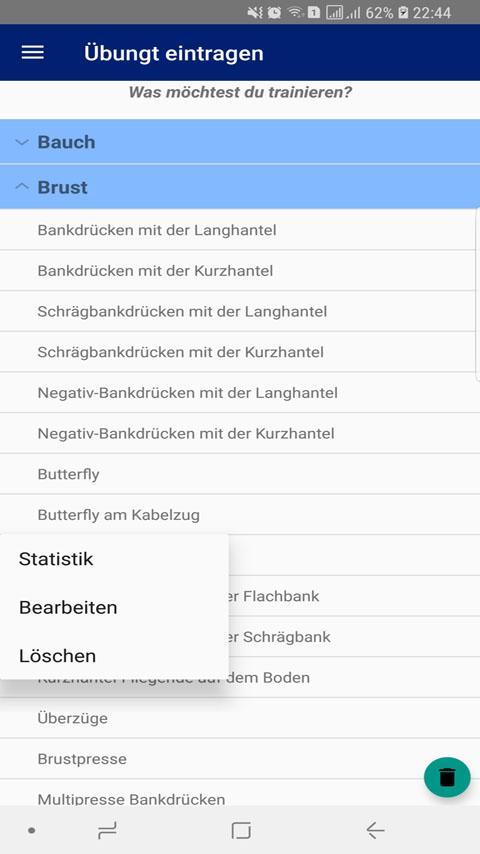This screenshot has width=480, height=854.
Task: Tap the Android home square button
Action: click(241, 830)
